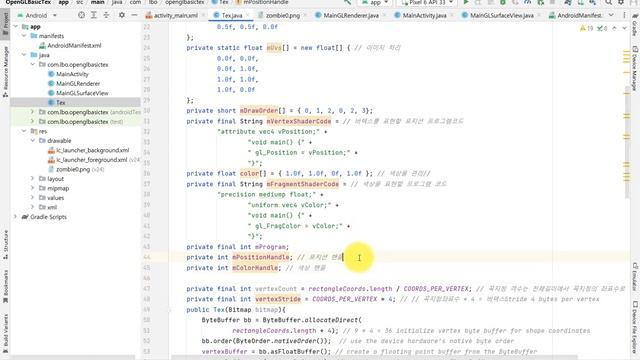The width and height of the screenshot is (640, 360).
Task: Open the search everywhere magnifier
Action: (x=609, y=2)
